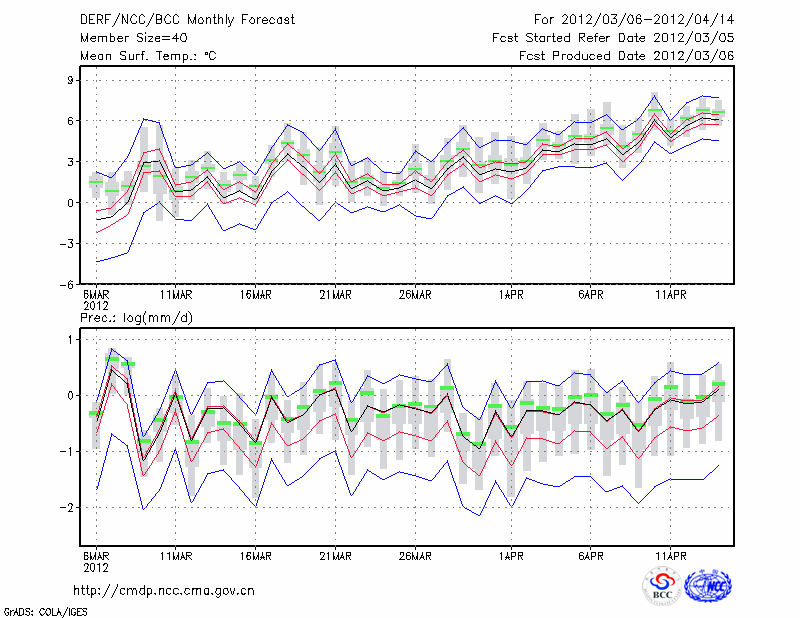Click the blue NCC logo icon
Image resolution: width=800 pixels, height=618 pixels.
pyautogui.click(x=709, y=585)
